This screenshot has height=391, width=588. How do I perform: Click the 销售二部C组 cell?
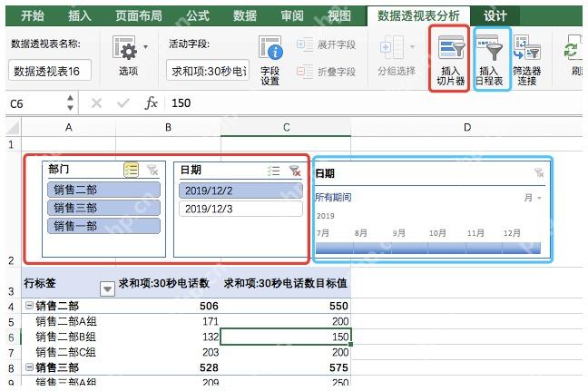tap(68, 352)
